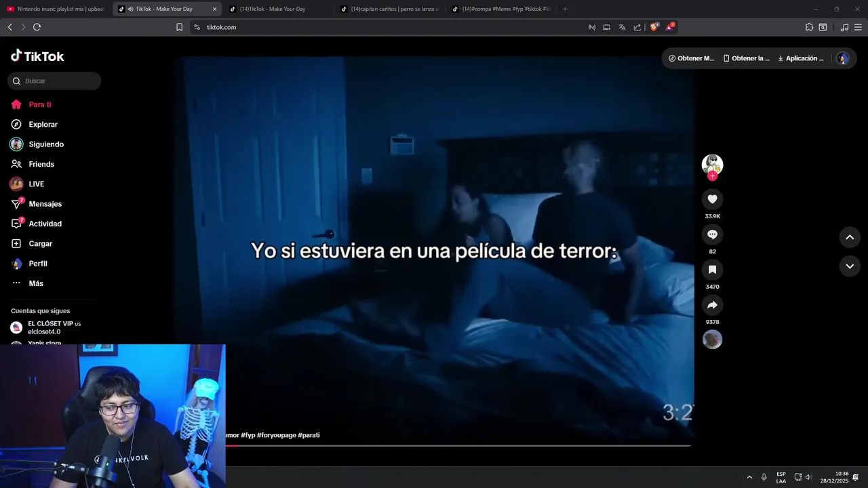
Task: Open site settings icon beside tiktok.com
Action: (197, 27)
